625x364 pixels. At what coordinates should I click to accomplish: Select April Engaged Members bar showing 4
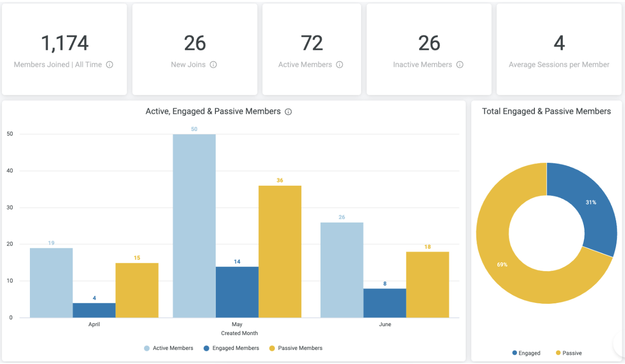click(x=94, y=310)
